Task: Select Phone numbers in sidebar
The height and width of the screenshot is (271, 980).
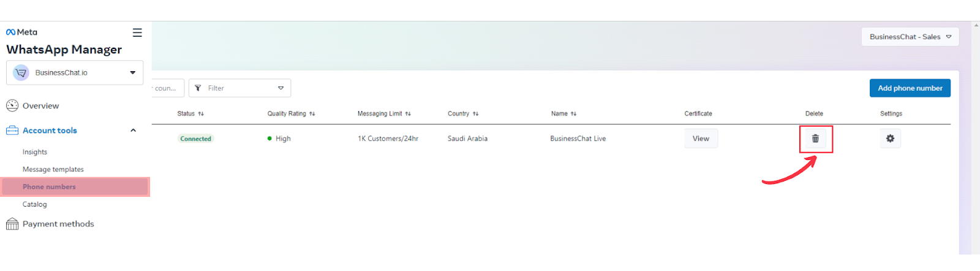Action: [75, 187]
